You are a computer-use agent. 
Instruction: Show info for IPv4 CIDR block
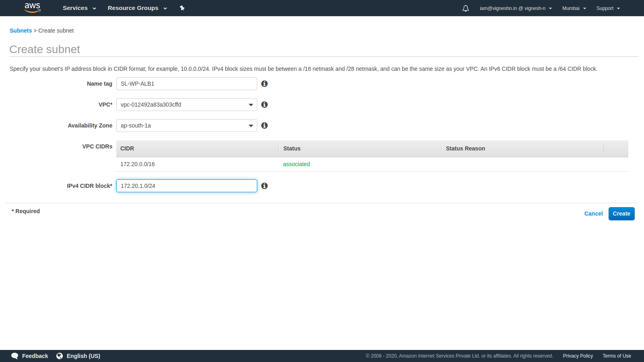[264, 186]
